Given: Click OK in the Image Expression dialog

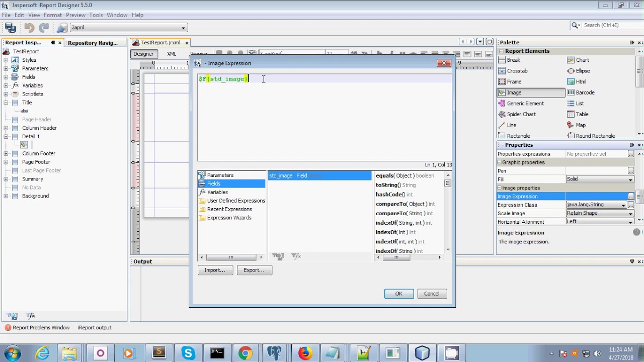Looking at the screenshot, I should [x=398, y=294].
